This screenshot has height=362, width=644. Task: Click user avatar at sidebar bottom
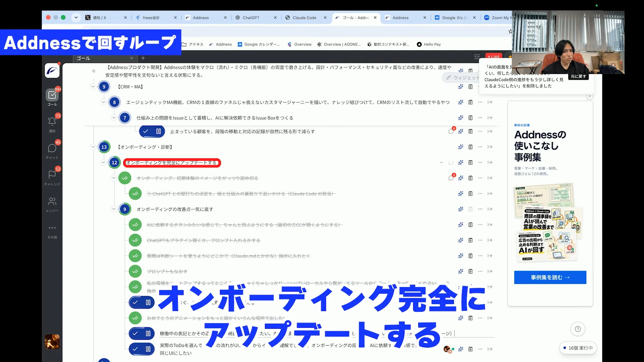click(x=52, y=342)
